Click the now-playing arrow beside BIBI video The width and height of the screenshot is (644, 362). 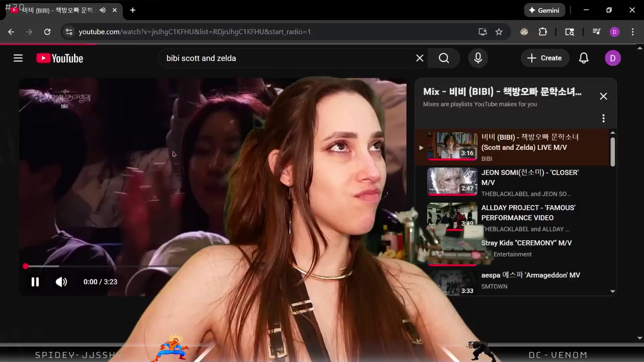pyautogui.click(x=421, y=147)
